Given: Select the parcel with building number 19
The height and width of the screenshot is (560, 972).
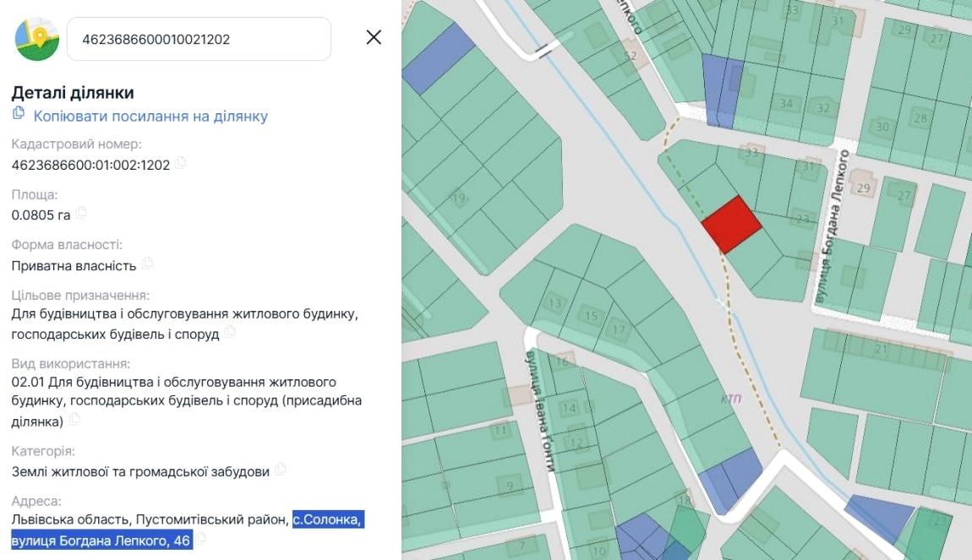Looking at the screenshot, I should (461, 199).
